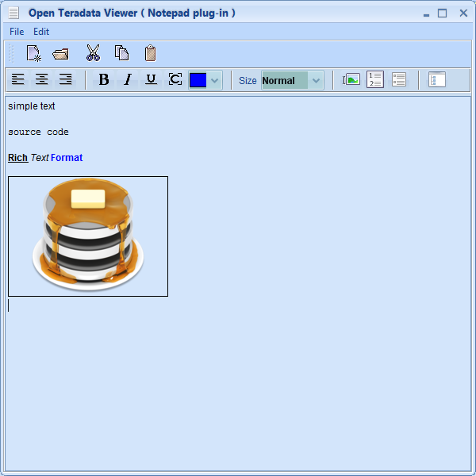The width and height of the screenshot is (476, 476).
Task: Select the pancake stack image
Action: click(88, 236)
